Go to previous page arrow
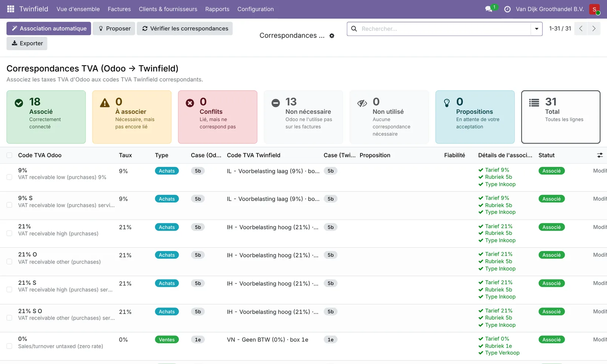The height and width of the screenshot is (364, 607). 580,28
